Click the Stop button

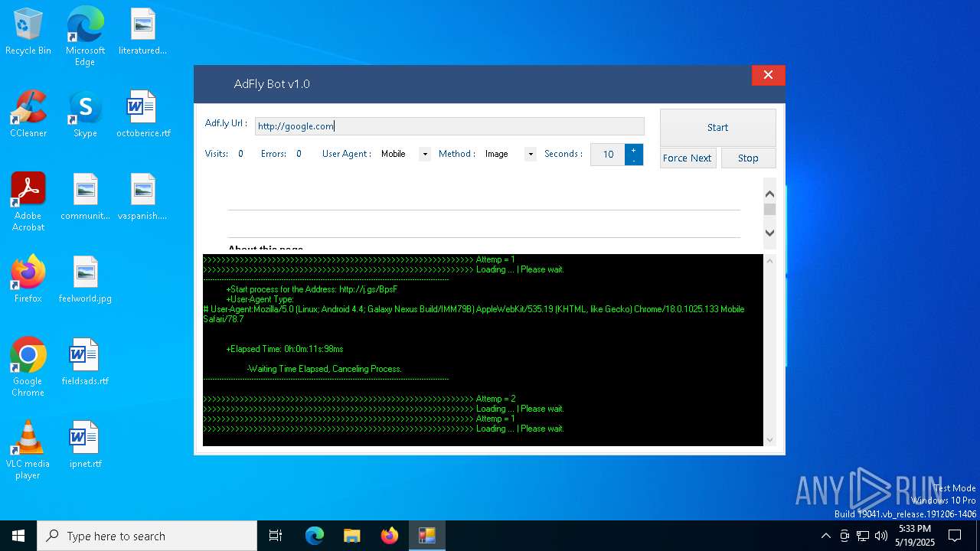point(748,158)
